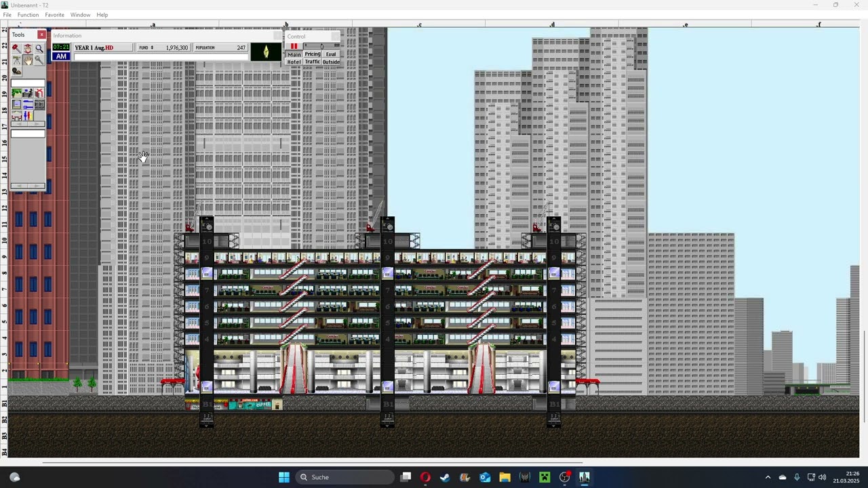Open the Function menu
Viewport: 868px width, 488px height.
point(28,15)
